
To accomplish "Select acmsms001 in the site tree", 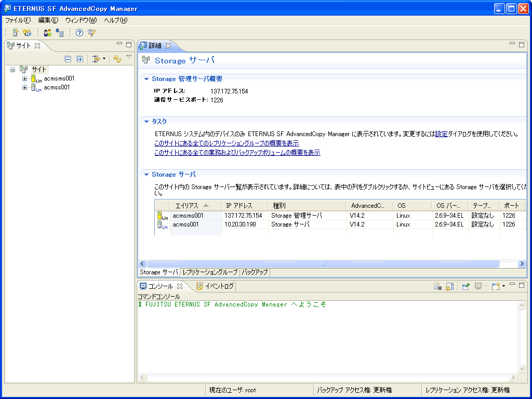I will click(59, 78).
